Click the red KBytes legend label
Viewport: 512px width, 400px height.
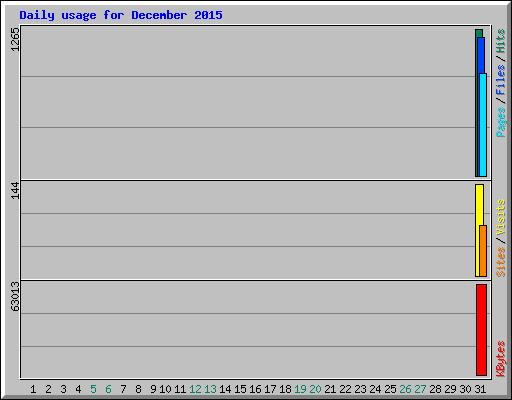[x=500, y=359]
